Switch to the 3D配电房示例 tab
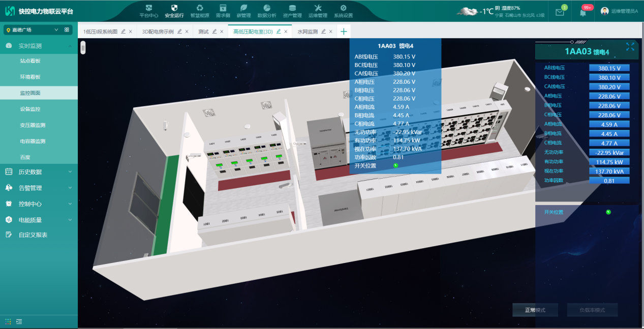Screen dimensions: 644x329 [158, 31]
